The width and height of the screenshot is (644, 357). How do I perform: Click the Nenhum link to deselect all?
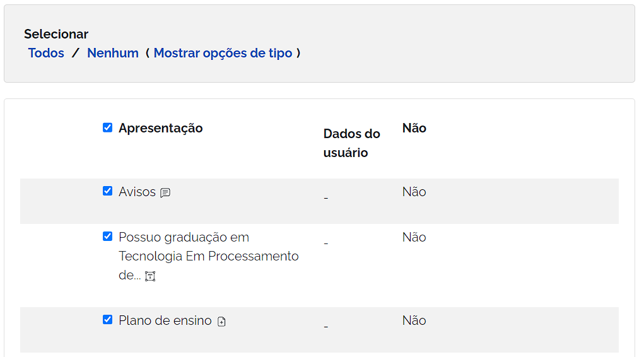coord(113,53)
